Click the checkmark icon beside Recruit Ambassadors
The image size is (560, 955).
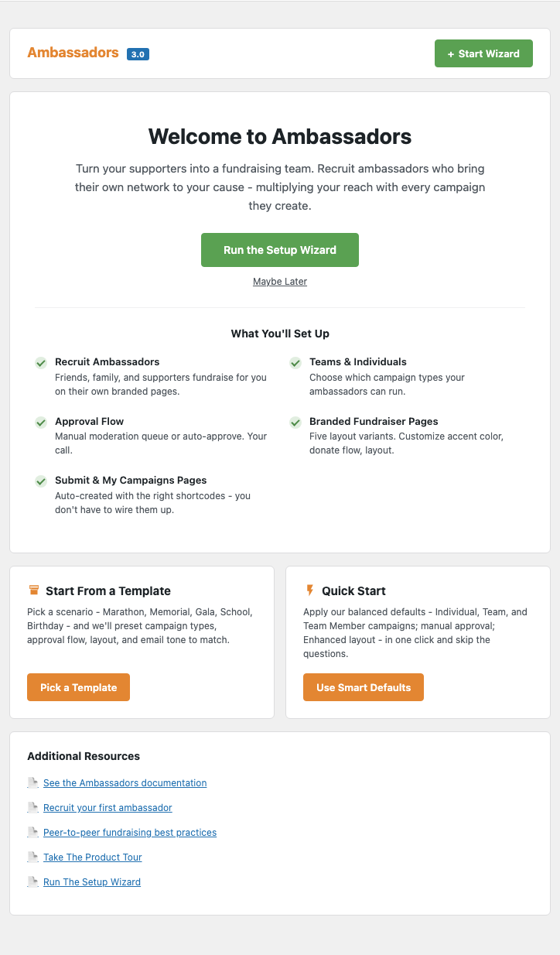pos(41,363)
